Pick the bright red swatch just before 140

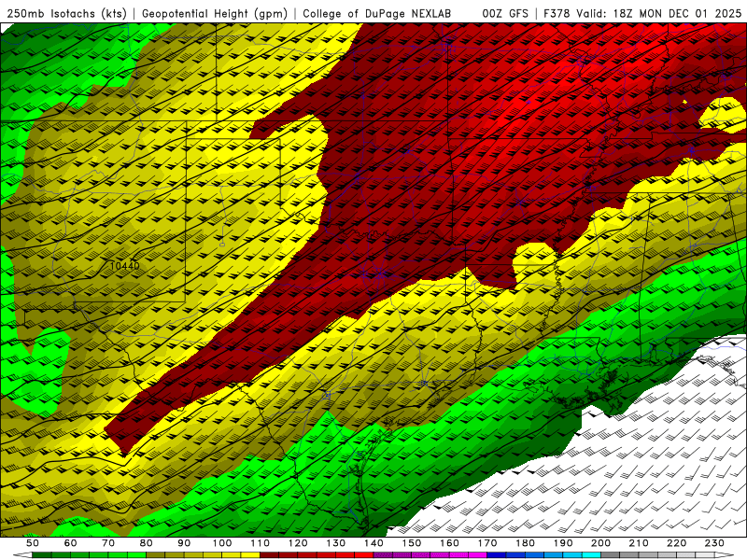[x=364, y=555]
